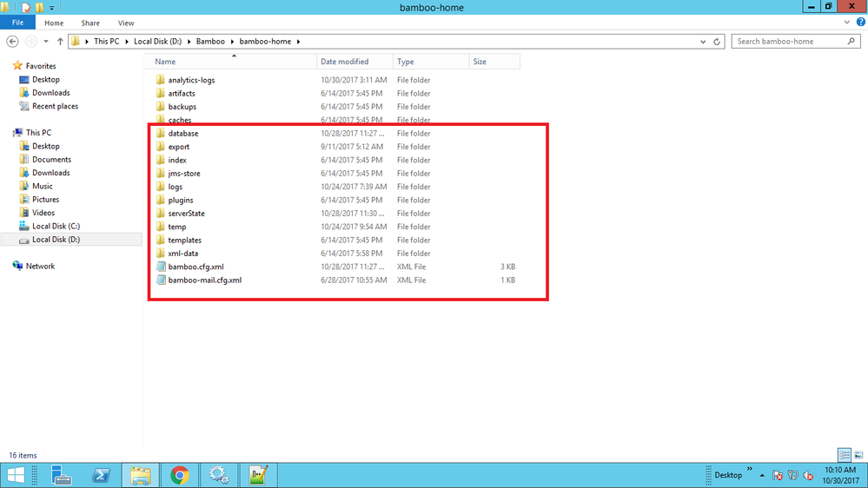Click Local Disk (D:) breadcrumb segment
This screenshot has width=868, height=488.
pyautogui.click(x=158, y=42)
